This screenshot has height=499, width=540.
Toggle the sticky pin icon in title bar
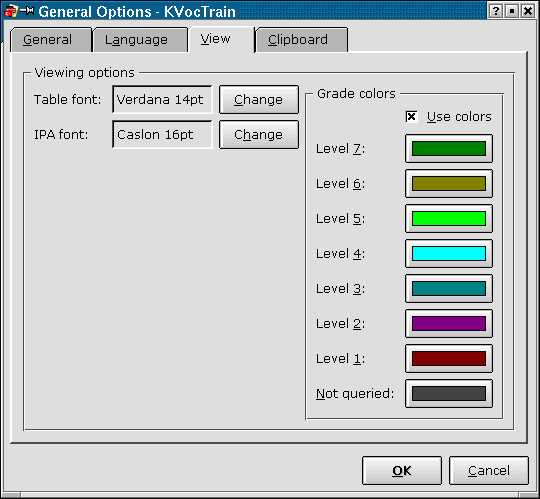coord(27,11)
